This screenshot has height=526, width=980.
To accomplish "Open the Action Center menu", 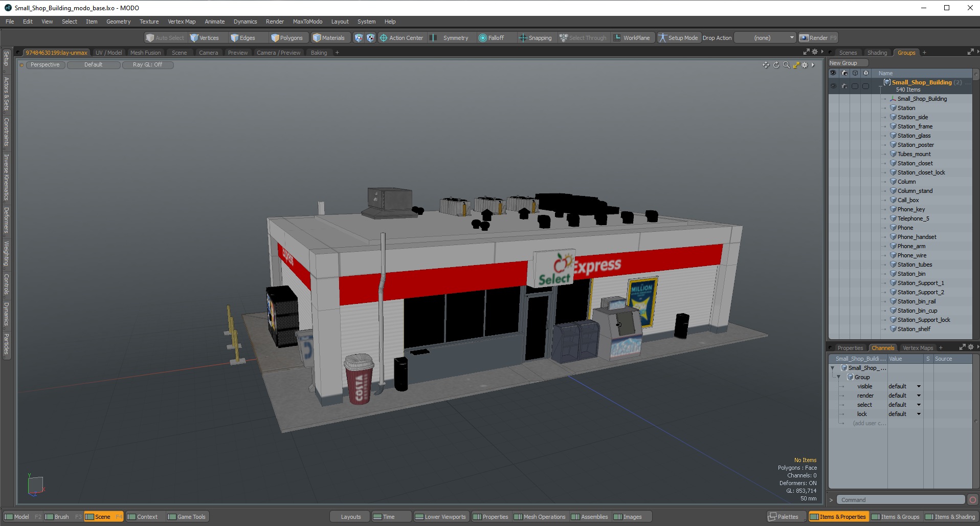I will (402, 38).
